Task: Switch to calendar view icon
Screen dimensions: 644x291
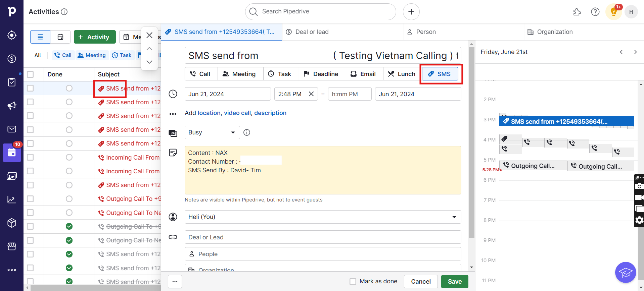Action: [60, 37]
